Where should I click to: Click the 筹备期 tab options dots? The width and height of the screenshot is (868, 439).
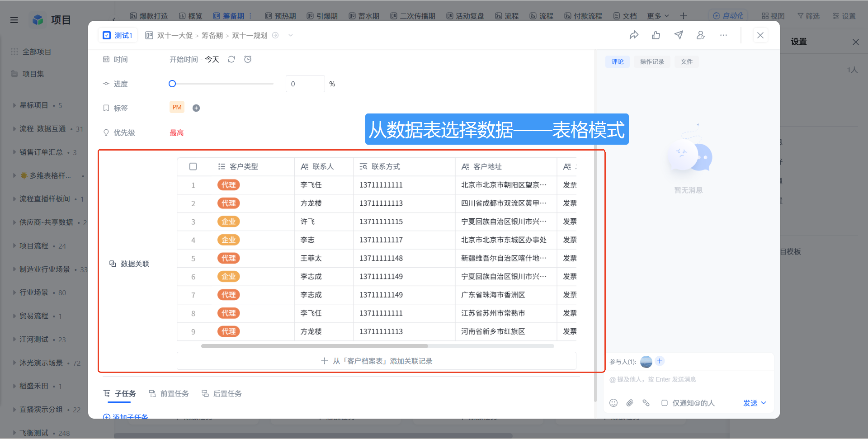coord(250,16)
